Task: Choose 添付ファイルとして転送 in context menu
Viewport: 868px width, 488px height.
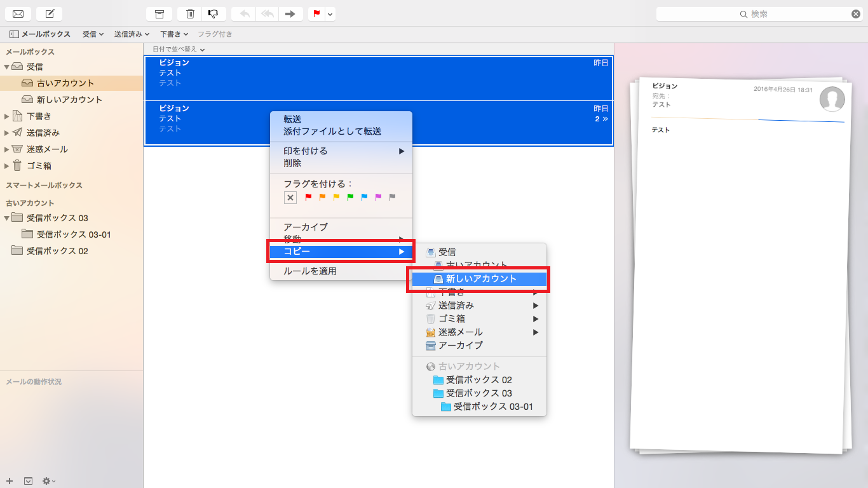Action: pos(341,132)
